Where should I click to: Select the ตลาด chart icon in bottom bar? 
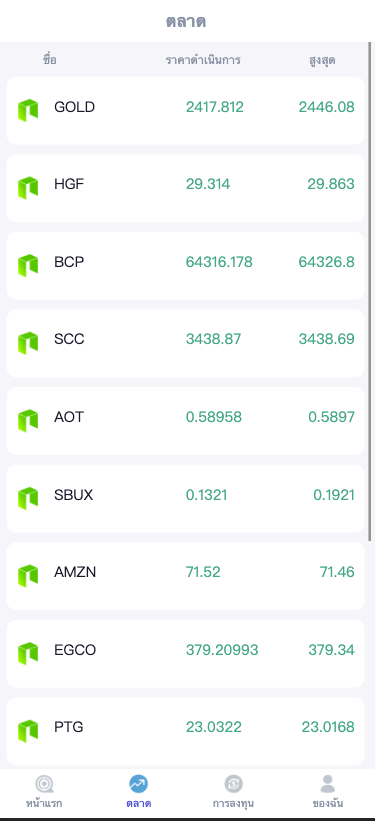(138, 784)
